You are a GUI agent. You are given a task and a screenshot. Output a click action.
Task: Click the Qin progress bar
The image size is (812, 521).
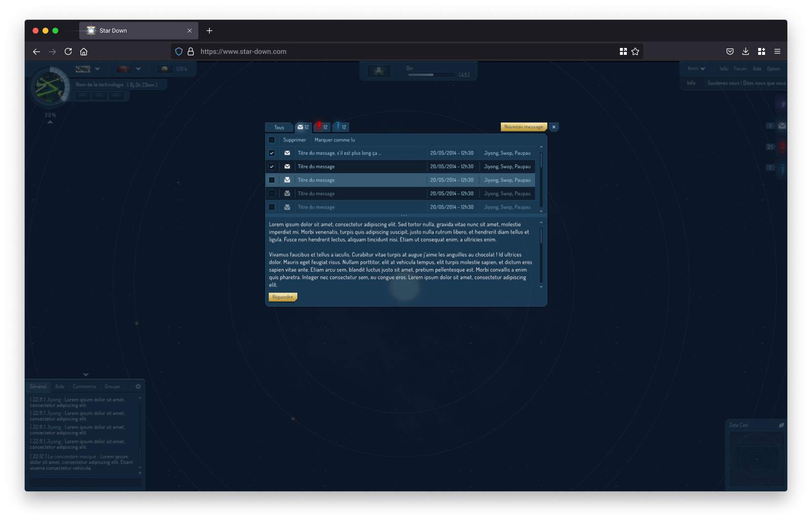(431, 75)
